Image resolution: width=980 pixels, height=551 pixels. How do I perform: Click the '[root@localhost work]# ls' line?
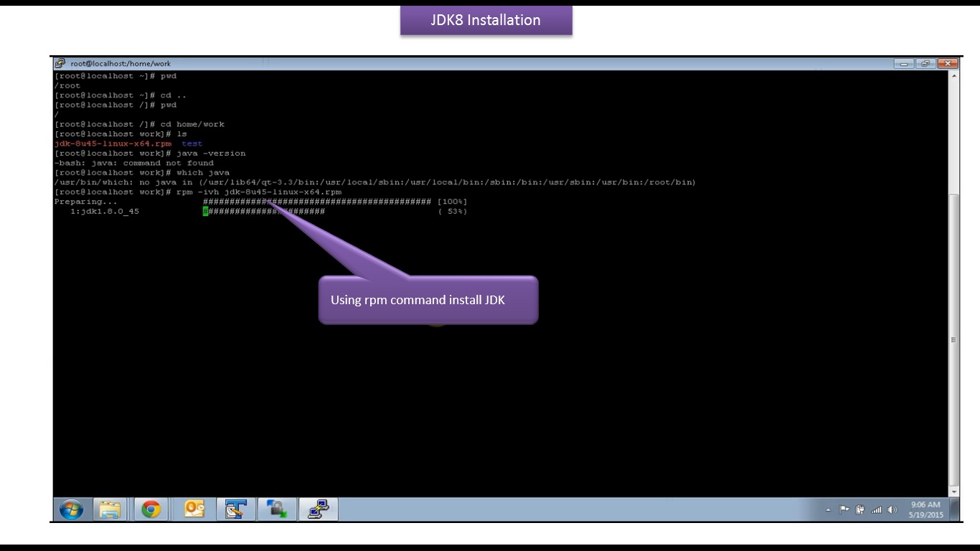[x=121, y=134]
